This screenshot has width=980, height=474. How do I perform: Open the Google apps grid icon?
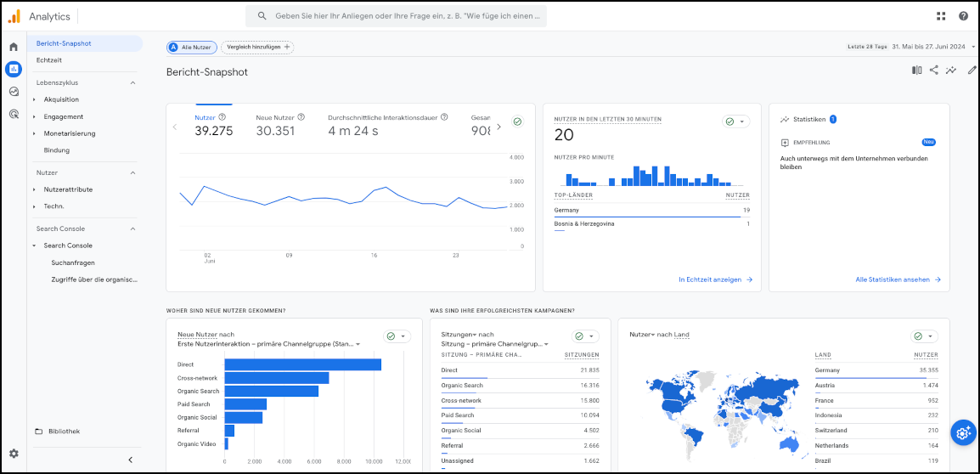coord(941,16)
